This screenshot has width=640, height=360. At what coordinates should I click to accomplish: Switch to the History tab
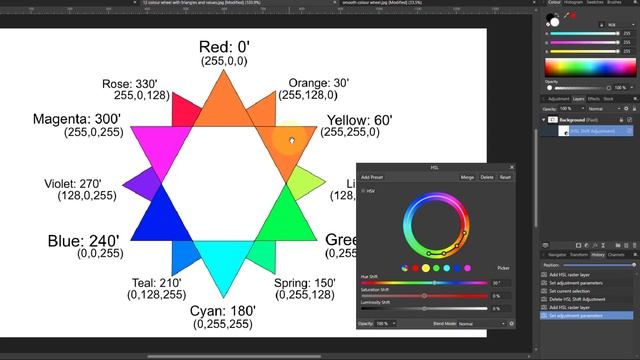pos(598,255)
